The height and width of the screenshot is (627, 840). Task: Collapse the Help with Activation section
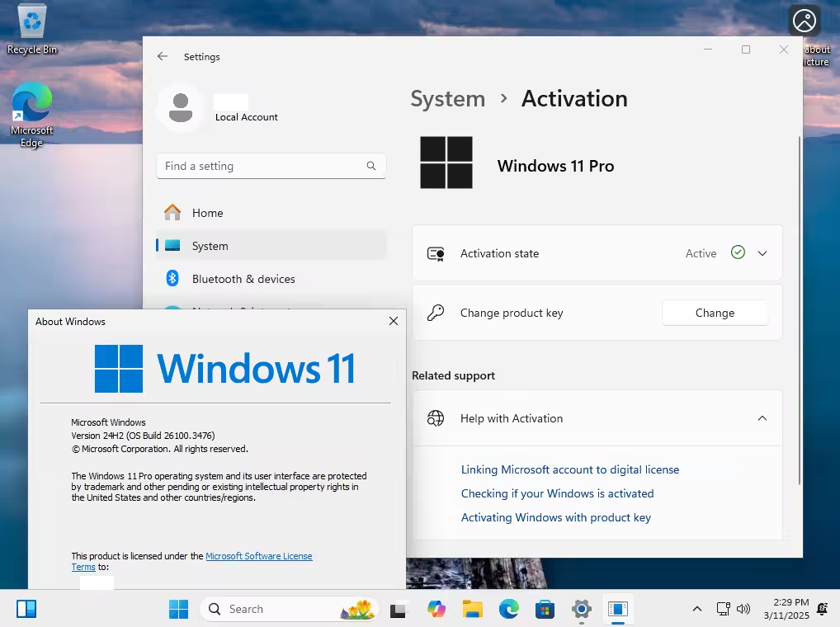(x=762, y=418)
